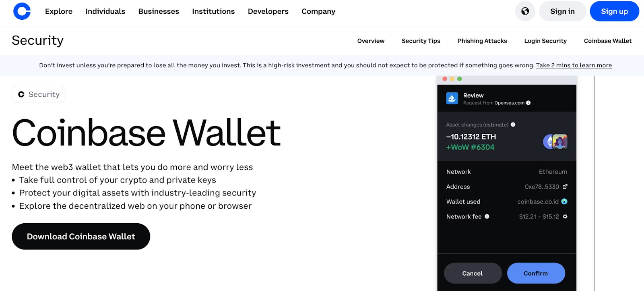Click the green window dot in mockup
Image resolution: width=644 pixels, height=291 pixels.
point(460,79)
